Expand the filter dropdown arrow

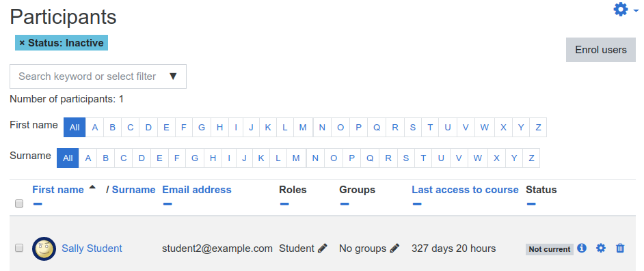click(173, 76)
